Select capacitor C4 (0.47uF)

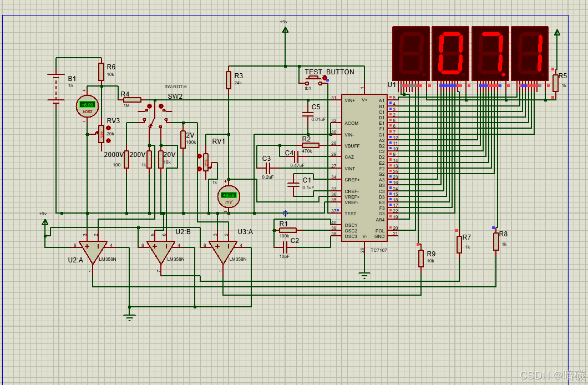[296, 156]
